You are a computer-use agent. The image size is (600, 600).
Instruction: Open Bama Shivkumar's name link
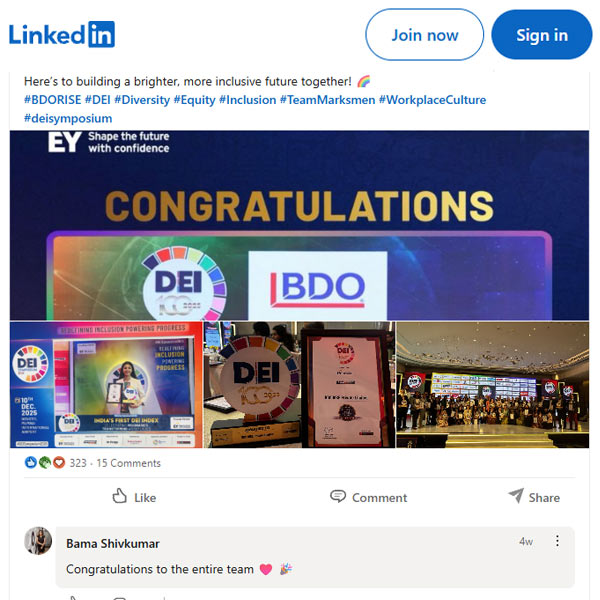coord(112,543)
